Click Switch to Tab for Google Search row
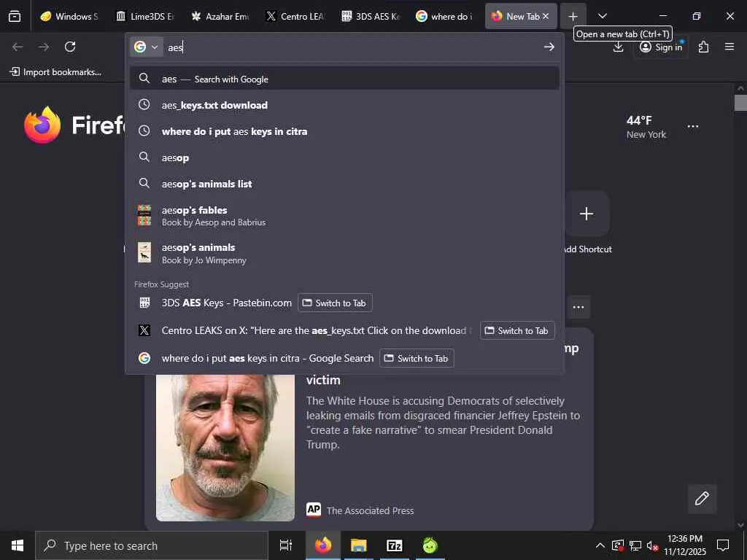The image size is (747, 560). [x=417, y=358]
